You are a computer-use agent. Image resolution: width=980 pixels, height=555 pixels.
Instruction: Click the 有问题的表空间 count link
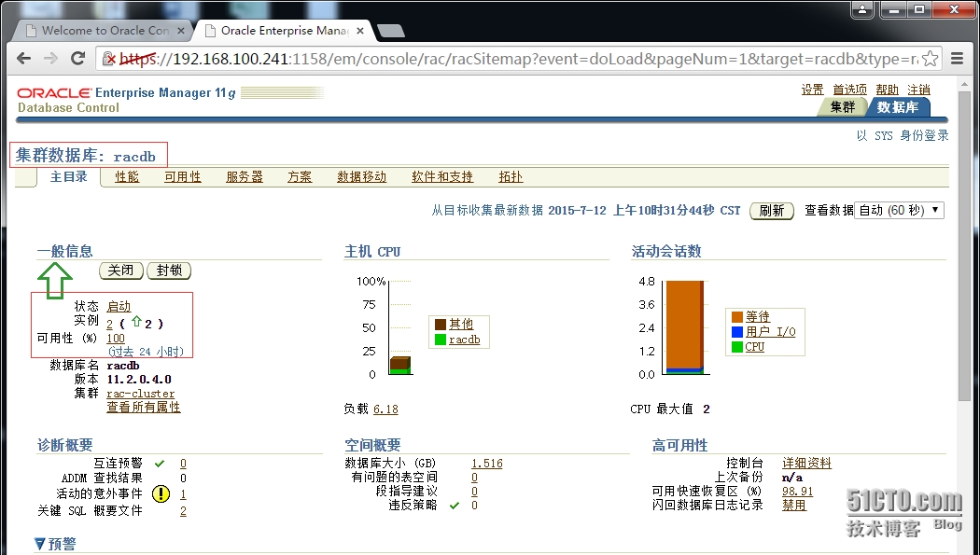pyautogui.click(x=474, y=478)
